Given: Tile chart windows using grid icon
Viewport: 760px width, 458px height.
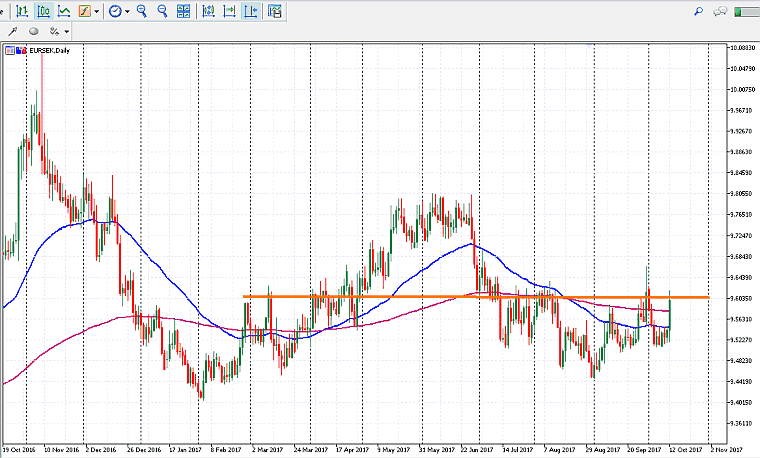Looking at the screenshot, I should click(183, 11).
